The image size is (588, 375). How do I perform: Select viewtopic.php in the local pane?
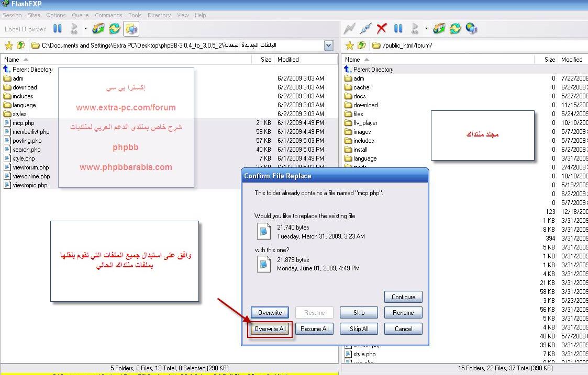coord(26,185)
